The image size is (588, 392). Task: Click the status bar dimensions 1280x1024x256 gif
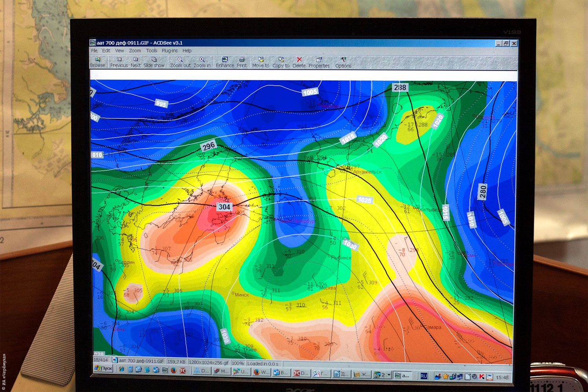pos(209,362)
